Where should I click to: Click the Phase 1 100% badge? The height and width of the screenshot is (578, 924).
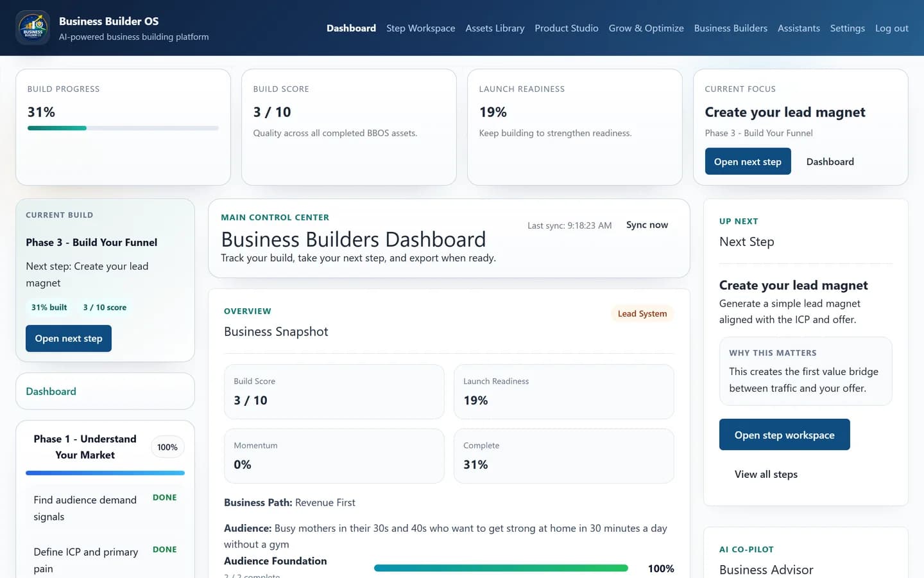[x=167, y=447]
